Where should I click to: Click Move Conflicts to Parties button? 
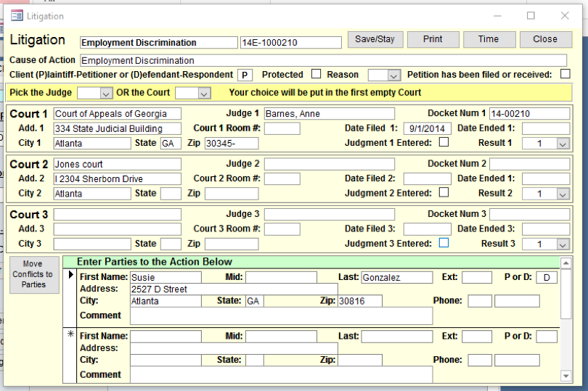tap(33, 274)
